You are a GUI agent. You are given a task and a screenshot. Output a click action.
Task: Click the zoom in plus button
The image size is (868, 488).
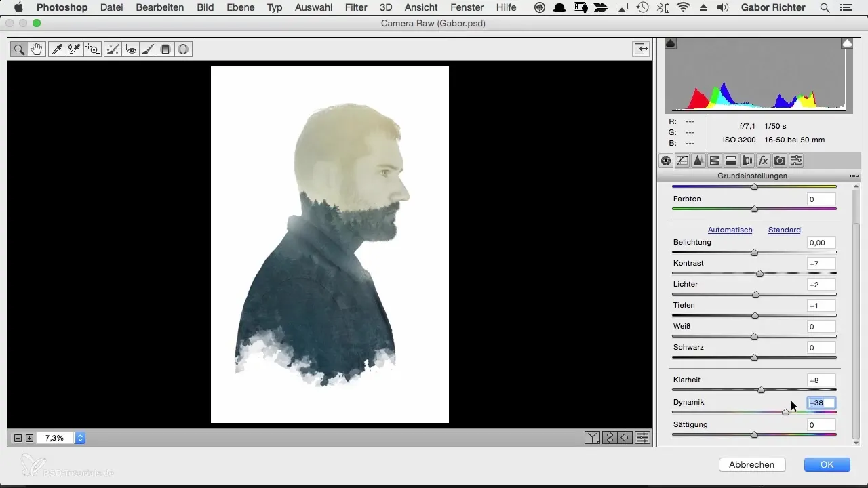point(29,438)
